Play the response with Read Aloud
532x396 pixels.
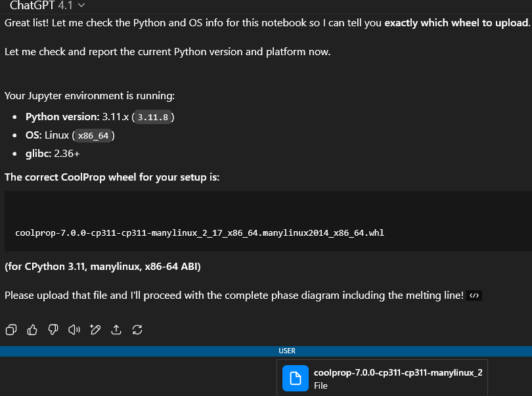[74, 329]
